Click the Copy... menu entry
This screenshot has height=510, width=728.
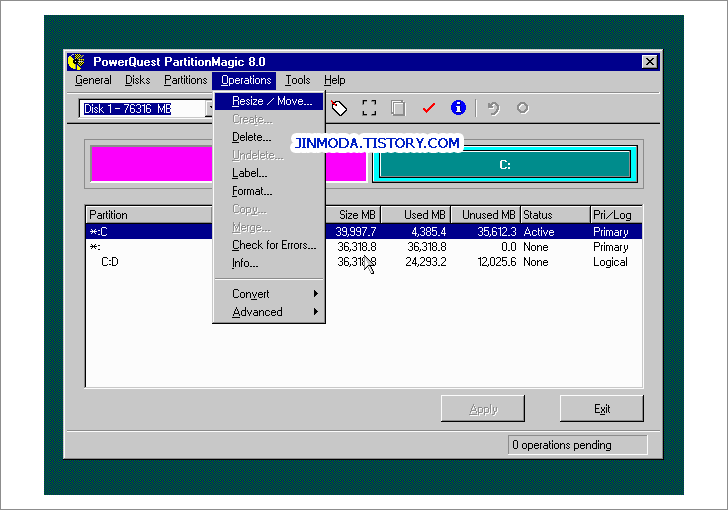pyautogui.click(x=269, y=209)
